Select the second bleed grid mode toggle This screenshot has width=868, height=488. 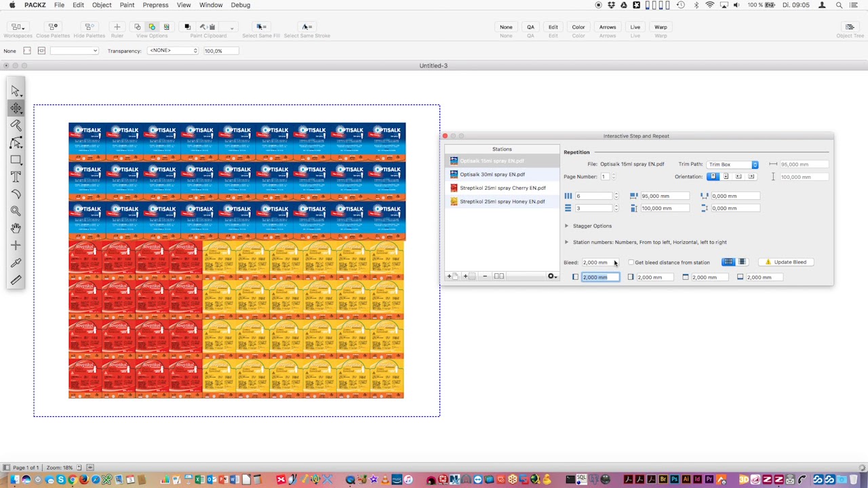(x=742, y=262)
